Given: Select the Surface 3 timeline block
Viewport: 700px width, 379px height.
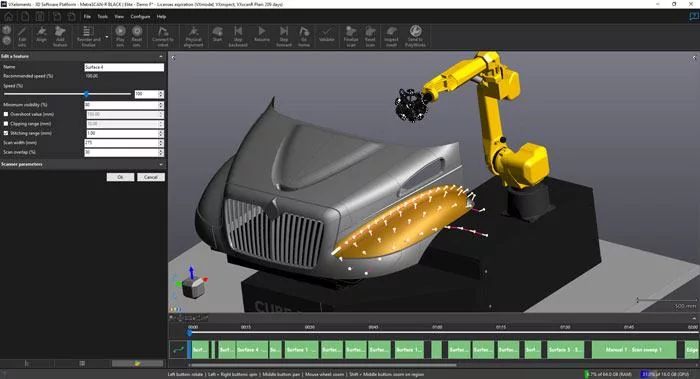Looking at the screenshot, I should (565, 350).
